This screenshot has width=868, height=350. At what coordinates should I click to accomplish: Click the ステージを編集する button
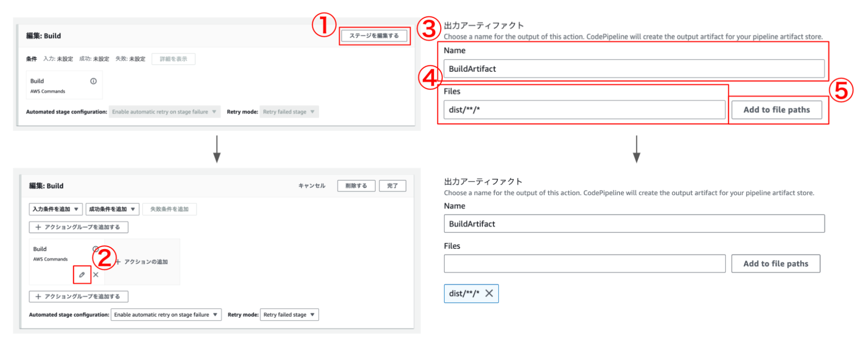pyautogui.click(x=374, y=36)
